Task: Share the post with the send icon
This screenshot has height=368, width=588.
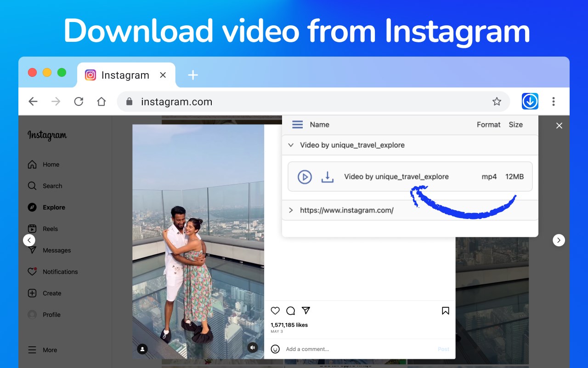Action: point(306,310)
